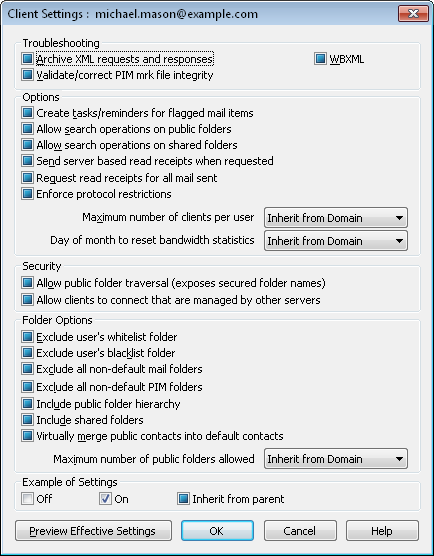434x556 pixels.
Task: Open Maximum number of public folders allowed dropdown
Action: coord(336,459)
